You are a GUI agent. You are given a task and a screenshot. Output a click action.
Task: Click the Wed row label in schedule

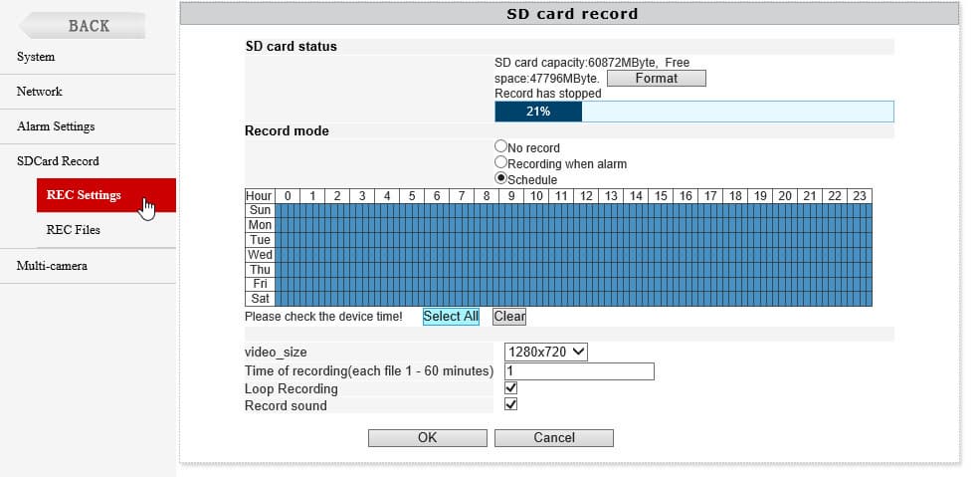tap(260, 255)
